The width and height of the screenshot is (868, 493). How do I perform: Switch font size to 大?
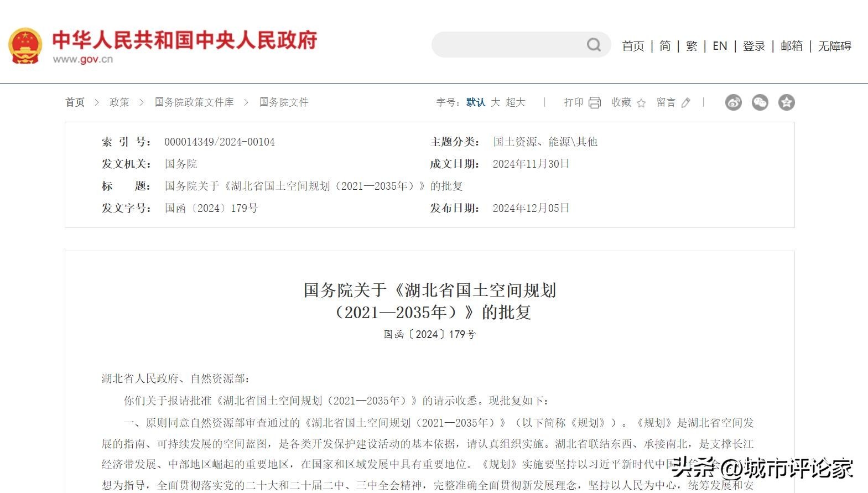[496, 102]
